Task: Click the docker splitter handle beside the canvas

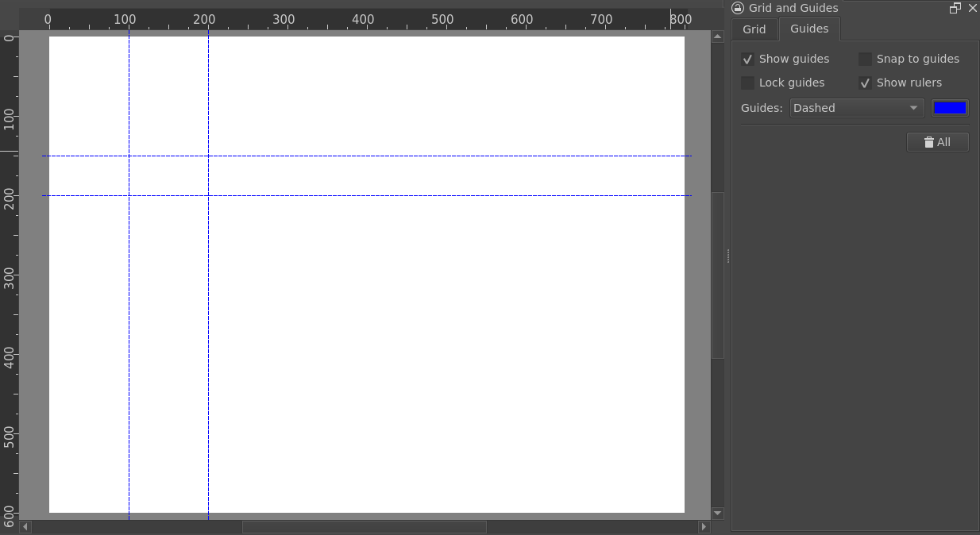Action: pos(727,256)
